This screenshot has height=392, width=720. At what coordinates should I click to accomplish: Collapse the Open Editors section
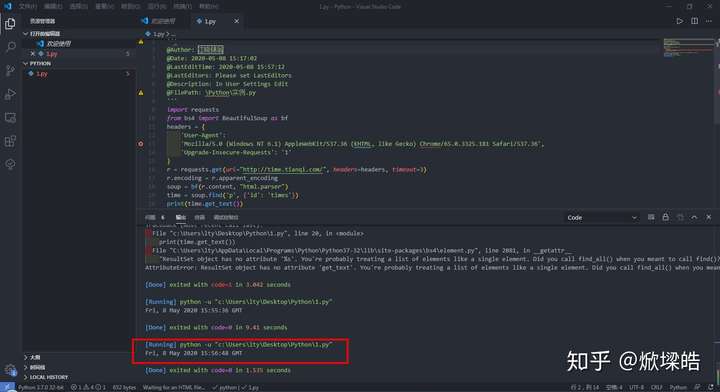click(43, 34)
